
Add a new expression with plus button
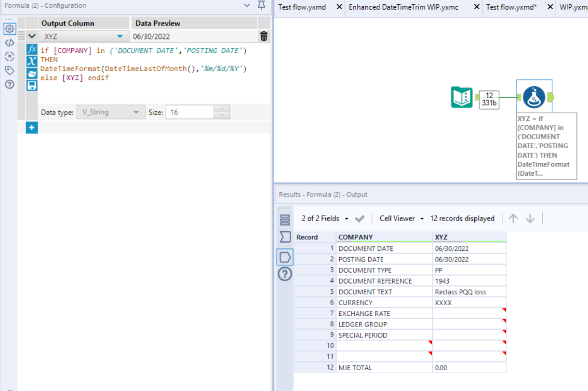[32, 128]
